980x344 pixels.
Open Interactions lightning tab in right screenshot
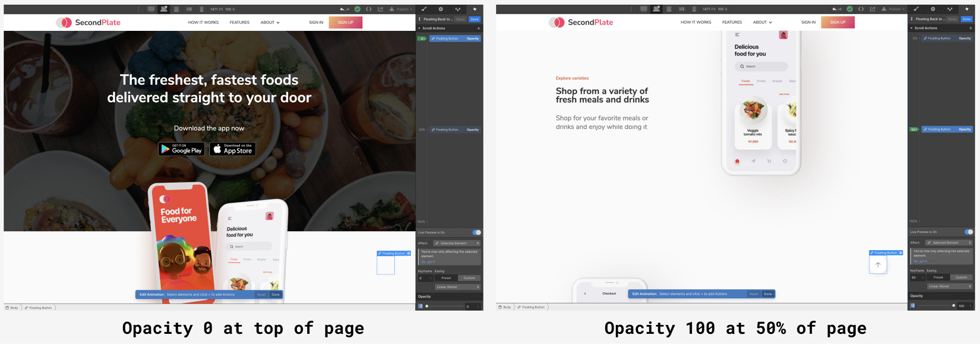[x=967, y=9]
